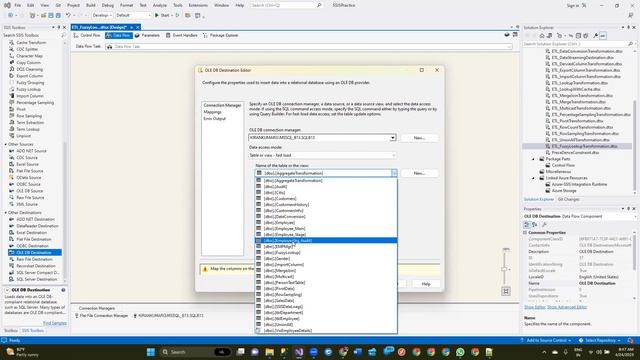Select Fuzzy Lookup toolbox item
640x360 pixels.
tap(29, 89)
